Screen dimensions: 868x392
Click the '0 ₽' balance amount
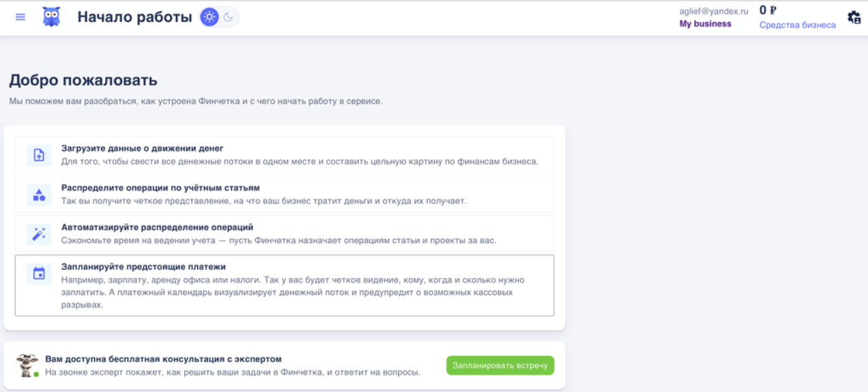pos(768,10)
